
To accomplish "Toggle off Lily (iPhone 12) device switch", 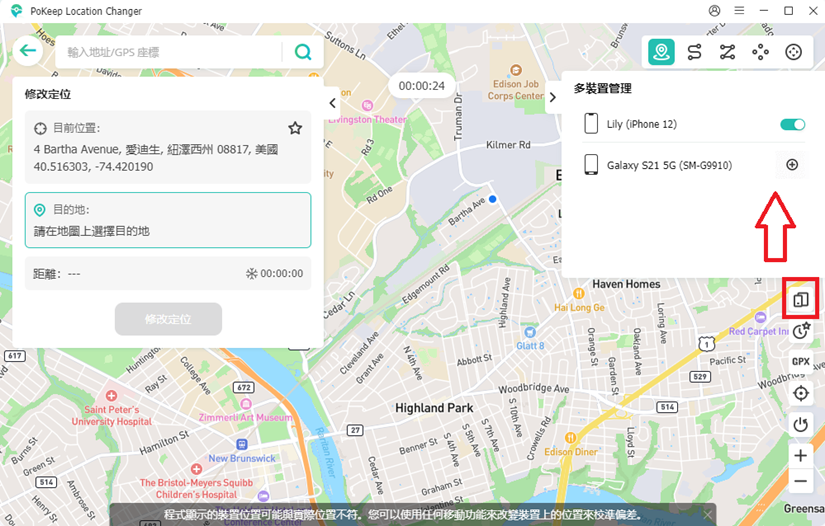I will click(792, 125).
